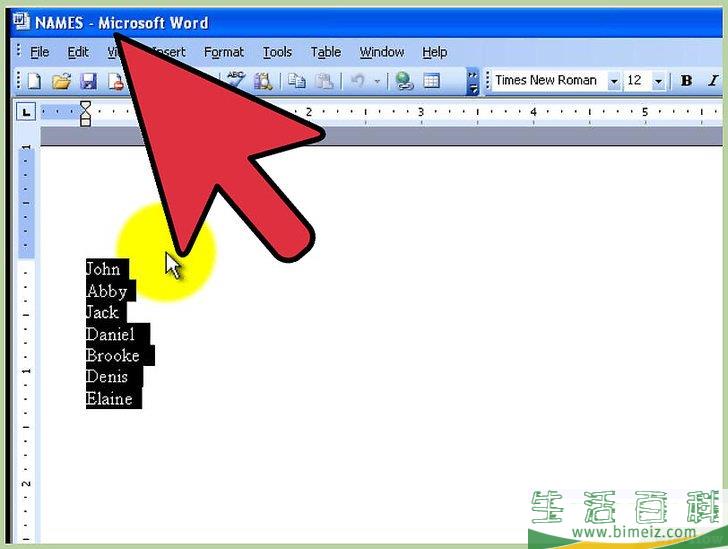Open a file with the folder icon
The height and width of the screenshot is (549, 728).
[x=62, y=81]
